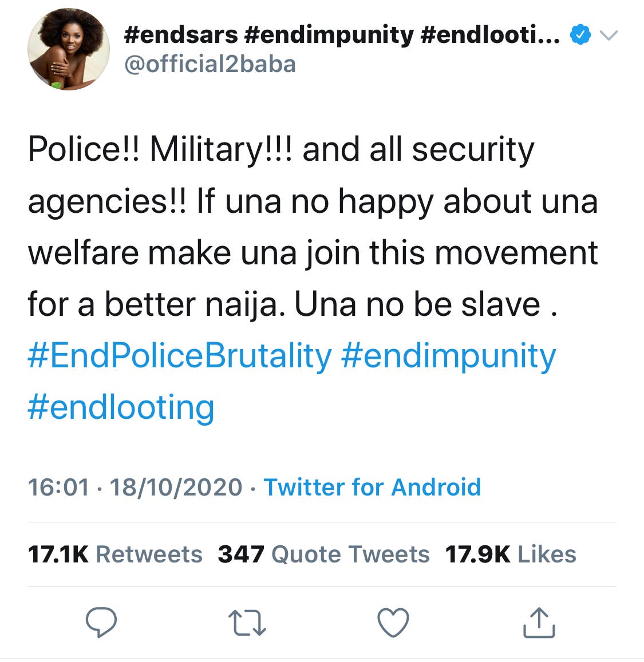The image size is (644, 662).
Task: Click the 18/10/2020 date
Action: (x=176, y=487)
